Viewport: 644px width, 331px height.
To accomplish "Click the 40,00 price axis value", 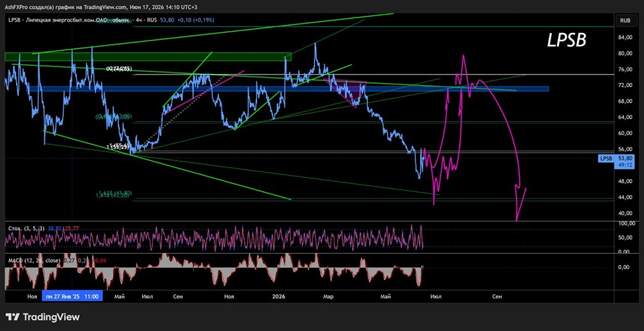I will [x=627, y=214].
